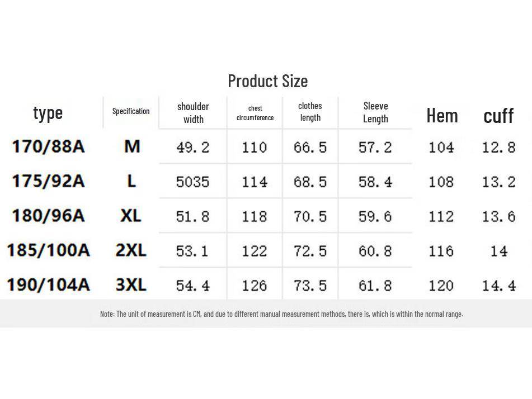Select sleeve length value 57.2
Image resolution: width=532 pixels, height=399 pixels.
click(x=375, y=148)
